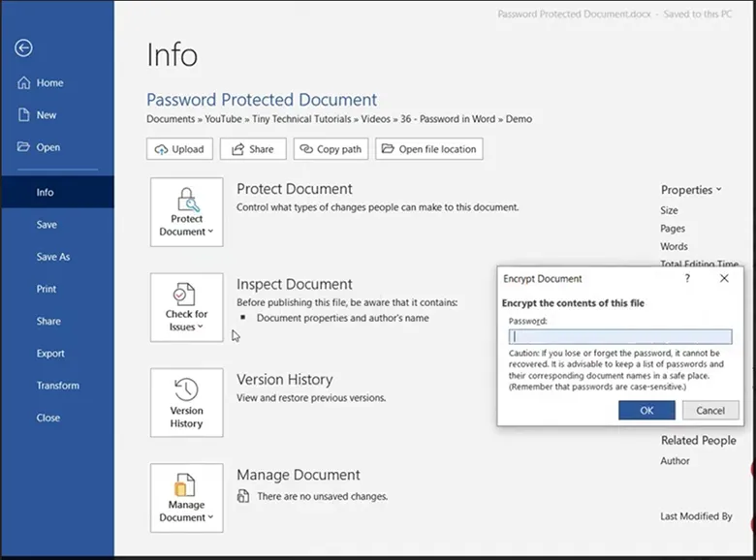Click the Version History icon button
Image resolution: width=756 pixels, height=560 pixels.
(x=186, y=402)
